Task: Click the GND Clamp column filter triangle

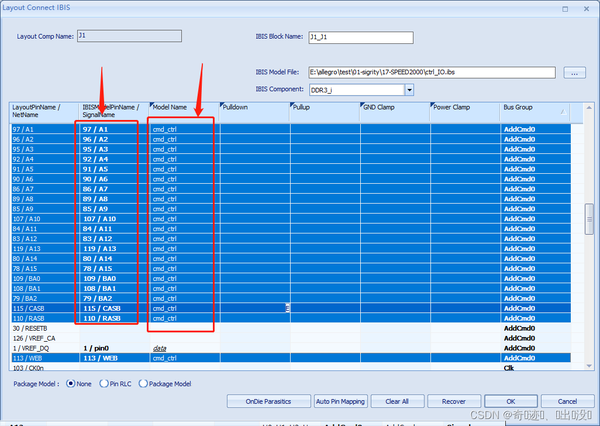Action: pyautogui.click(x=362, y=104)
